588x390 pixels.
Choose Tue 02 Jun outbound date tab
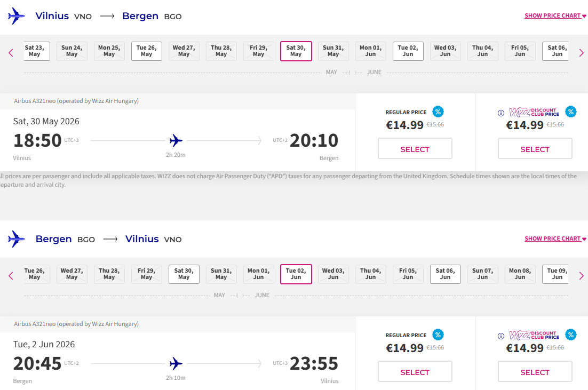pos(408,51)
